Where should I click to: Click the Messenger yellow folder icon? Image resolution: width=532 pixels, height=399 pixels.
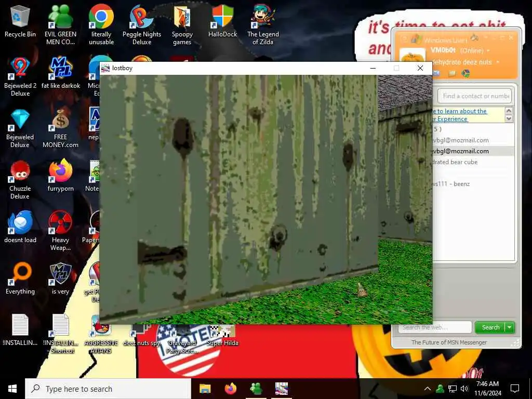click(x=451, y=73)
